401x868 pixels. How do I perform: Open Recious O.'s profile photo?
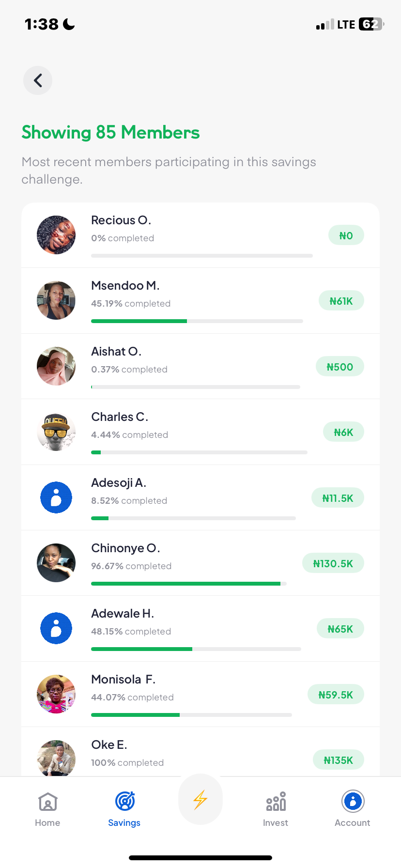click(x=56, y=235)
